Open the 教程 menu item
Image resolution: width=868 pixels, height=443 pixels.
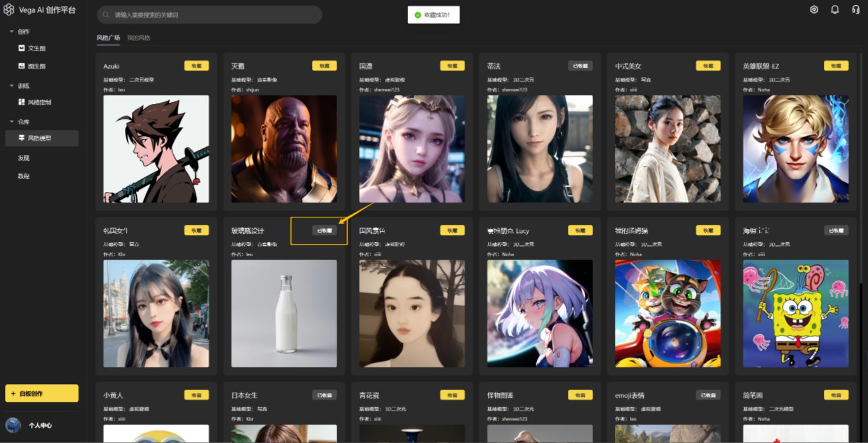coord(24,176)
